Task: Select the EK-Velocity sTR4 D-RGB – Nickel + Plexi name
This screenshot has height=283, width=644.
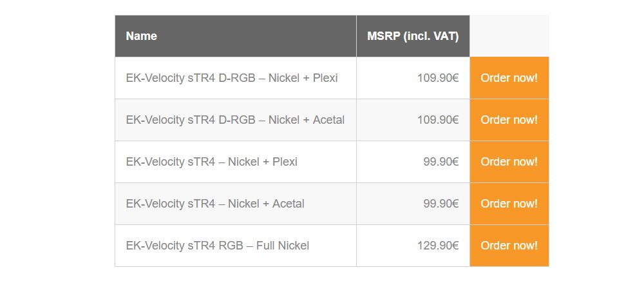Action: point(232,78)
